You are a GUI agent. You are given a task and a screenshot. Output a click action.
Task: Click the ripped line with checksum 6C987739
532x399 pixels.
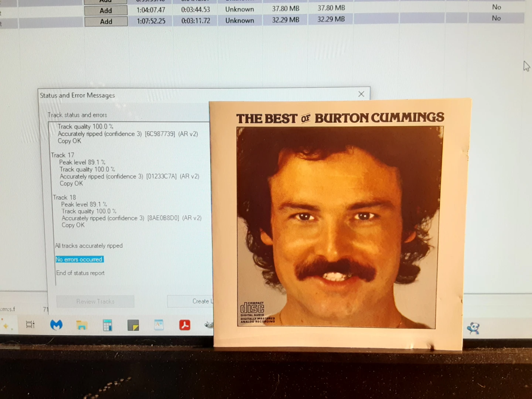coord(128,134)
